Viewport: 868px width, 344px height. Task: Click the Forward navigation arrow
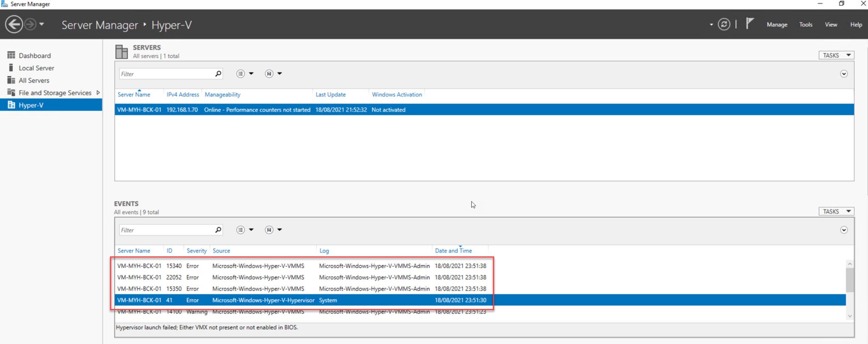[x=30, y=24]
